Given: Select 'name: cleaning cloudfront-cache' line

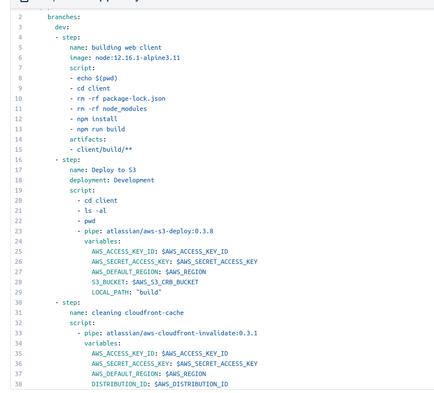Looking at the screenshot, I should coord(127,313).
